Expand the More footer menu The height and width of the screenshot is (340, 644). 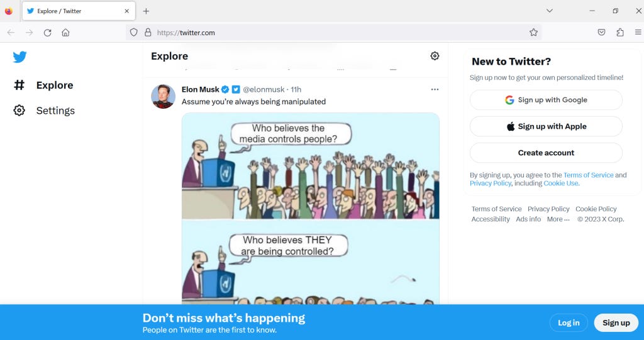click(x=558, y=219)
